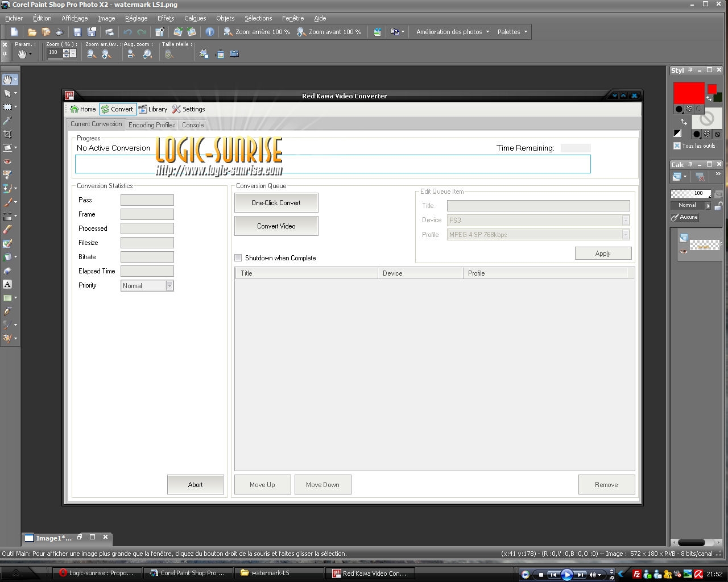The image size is (728, 582).
Task: Activate the Text tool (letter A)
Action: click(7, 284)
